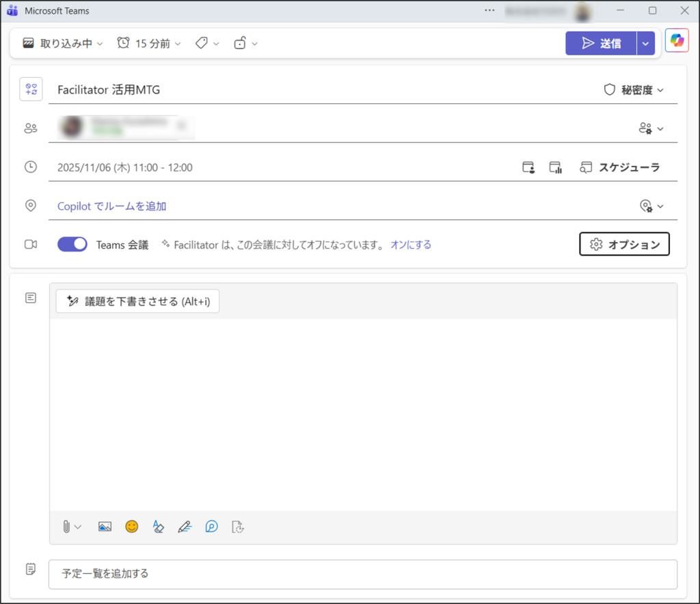This screenshot has width=700, height=604.
Task: Open the private lock dropdown
Action: 246,43
